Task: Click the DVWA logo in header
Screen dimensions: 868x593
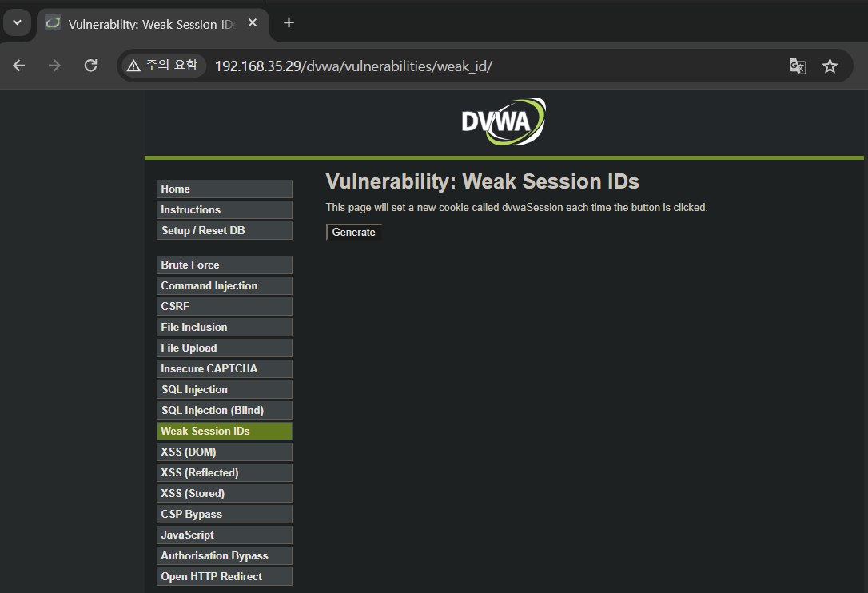Action: pos(504,121)
